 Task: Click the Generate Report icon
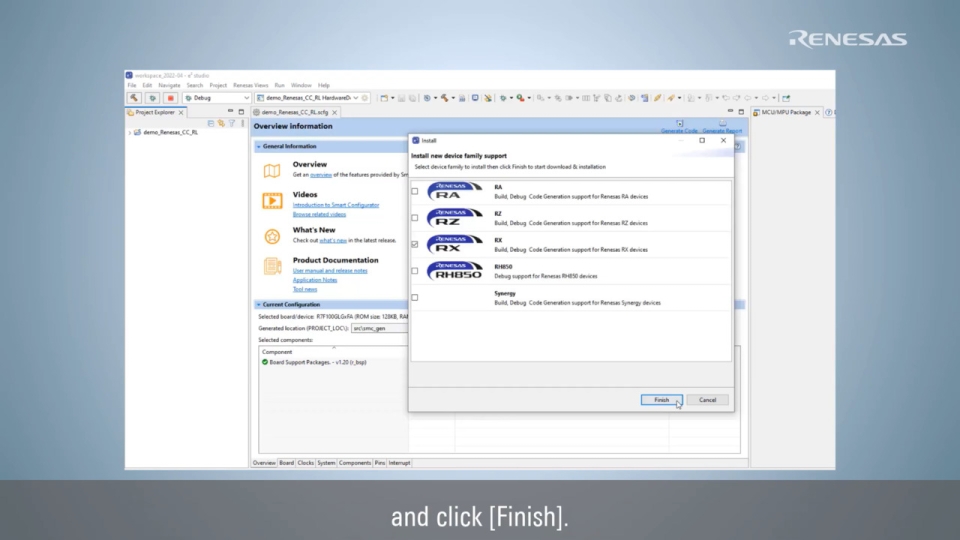point(722,124)
